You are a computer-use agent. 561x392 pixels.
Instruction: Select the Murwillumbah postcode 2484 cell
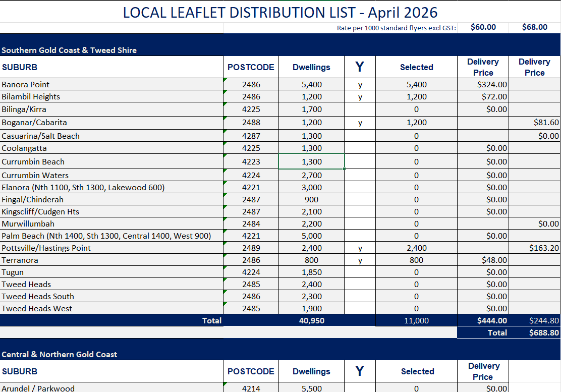click(x=251, y=224)
